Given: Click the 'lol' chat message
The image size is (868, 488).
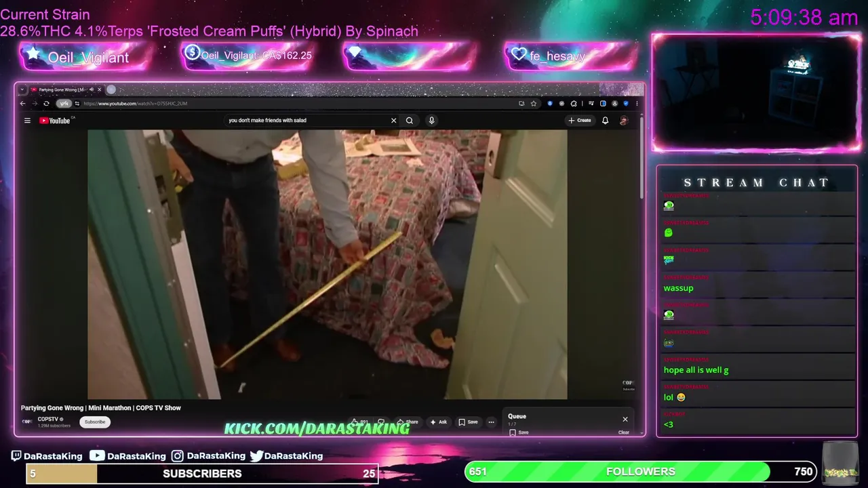Looking at the screenshot, I should click(x=674, y=397).
